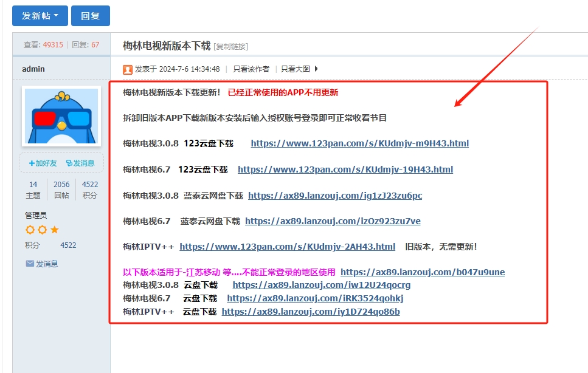588x373 pixels.
Task: Open admin's penguin avatar image
Action: (x=61, y=115)
